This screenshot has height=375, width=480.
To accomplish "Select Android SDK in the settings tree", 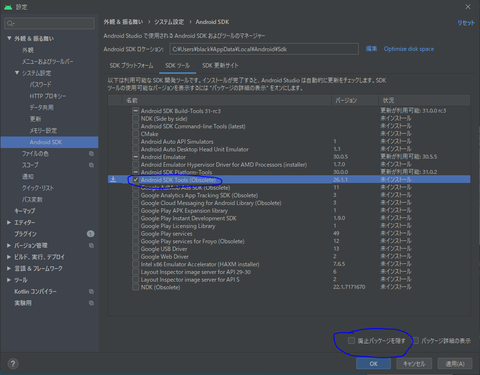I will [49, 142].
